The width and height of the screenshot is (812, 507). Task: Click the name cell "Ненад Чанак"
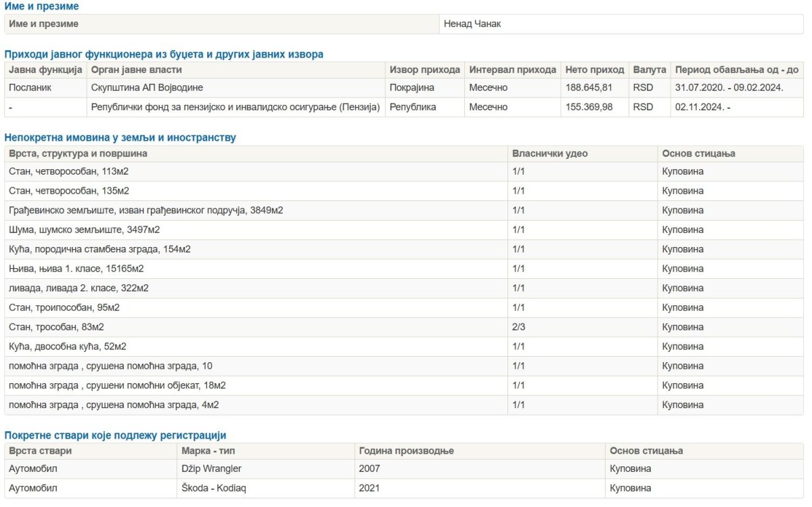pos(472,24)
